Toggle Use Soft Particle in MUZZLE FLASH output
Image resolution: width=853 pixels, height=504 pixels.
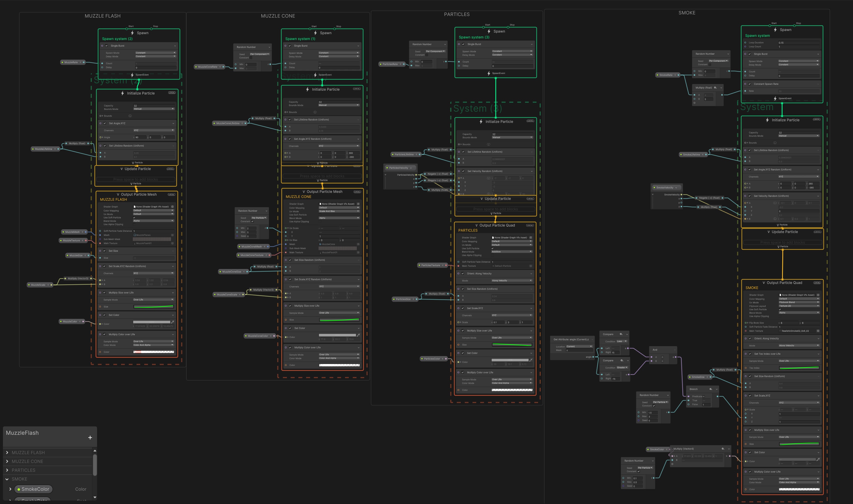134,217
